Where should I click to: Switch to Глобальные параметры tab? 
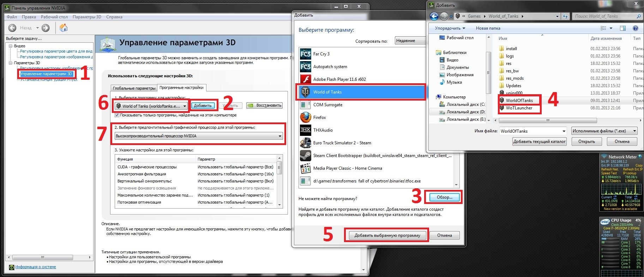134,88
